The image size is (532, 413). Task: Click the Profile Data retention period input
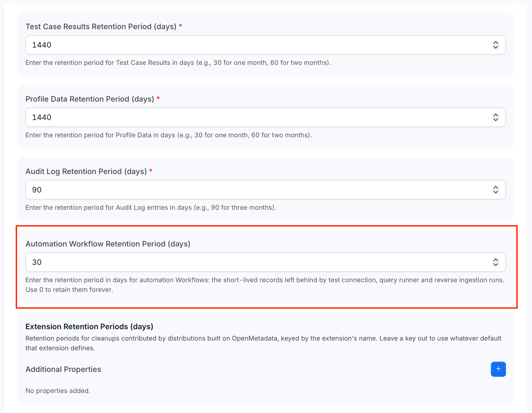265,117
